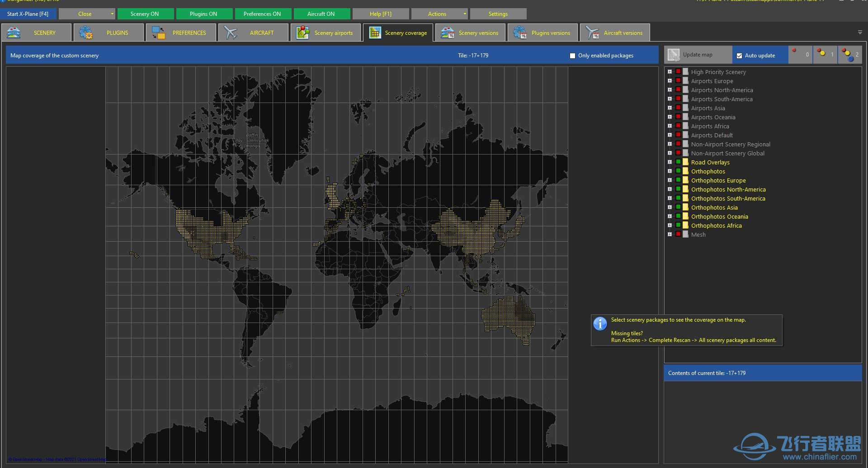Image resolution: width=868 pixels, height=468 pixels.
Task: Toggle the Aircraft ON button
Action: coord(321,14)
